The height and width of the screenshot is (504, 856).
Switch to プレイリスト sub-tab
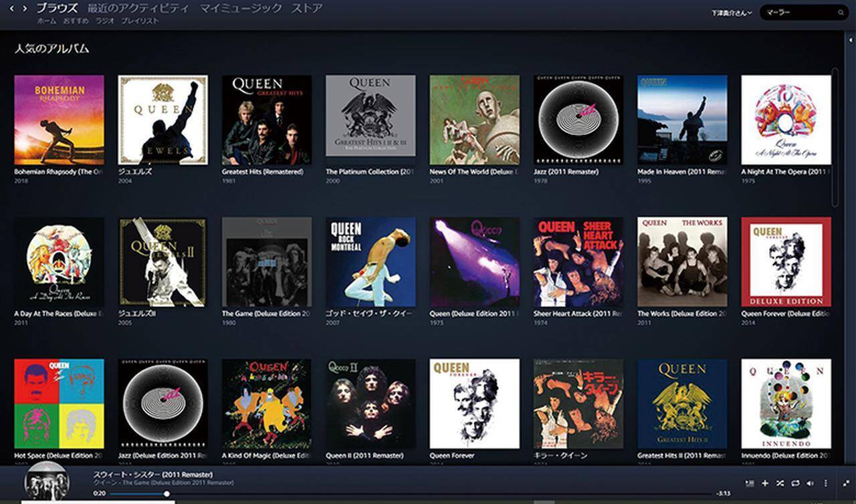pos(140,21)
